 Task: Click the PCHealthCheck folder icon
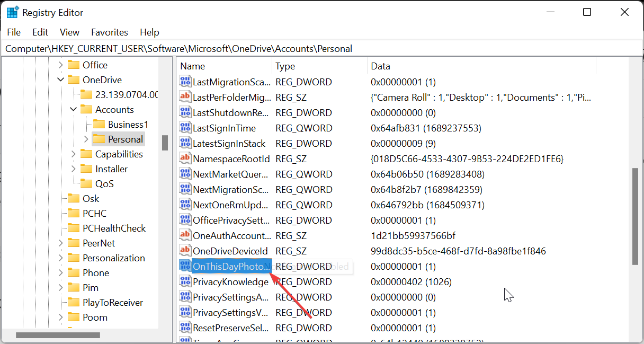tap(74, 228)
